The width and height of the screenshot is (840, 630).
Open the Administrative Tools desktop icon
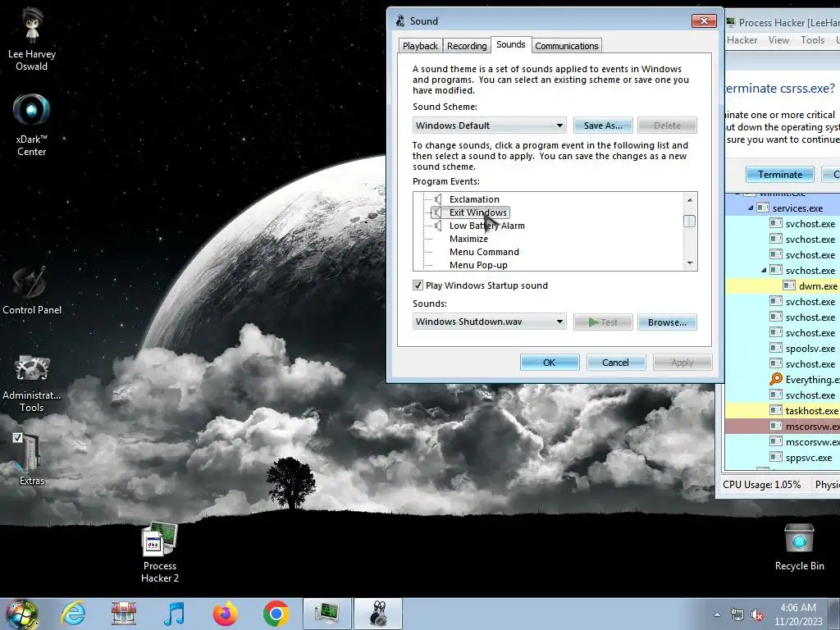coord(32,382)
